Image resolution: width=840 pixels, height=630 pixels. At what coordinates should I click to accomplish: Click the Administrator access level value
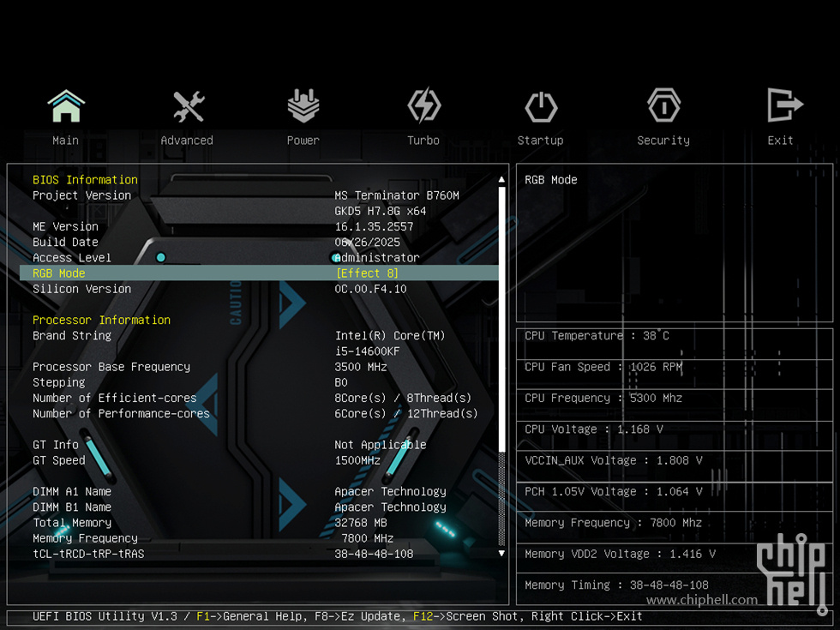tap(377, 258)
